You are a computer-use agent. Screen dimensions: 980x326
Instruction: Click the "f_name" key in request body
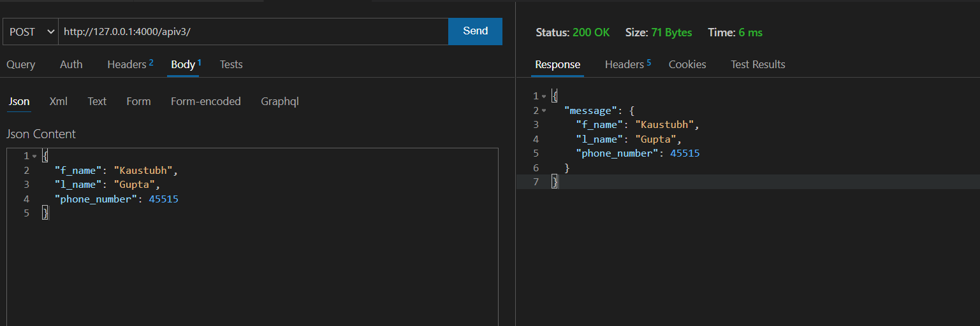coord(78,171)
